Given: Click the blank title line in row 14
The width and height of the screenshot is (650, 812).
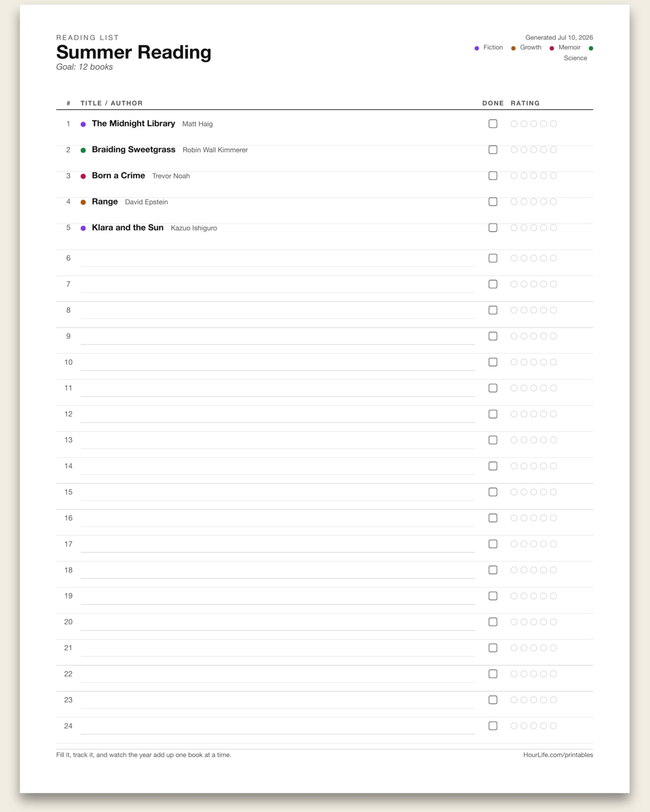Looking at the screenshot, I should pos(278,468).
